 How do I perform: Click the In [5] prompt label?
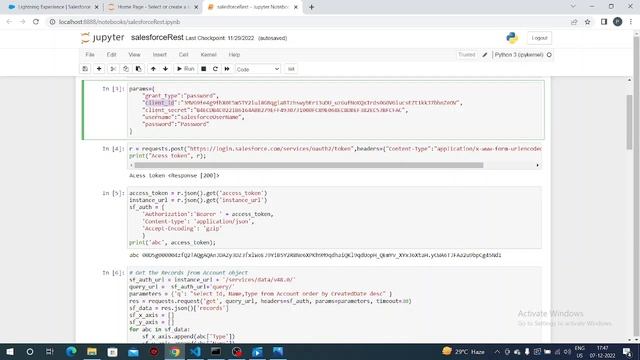(113, 193)
